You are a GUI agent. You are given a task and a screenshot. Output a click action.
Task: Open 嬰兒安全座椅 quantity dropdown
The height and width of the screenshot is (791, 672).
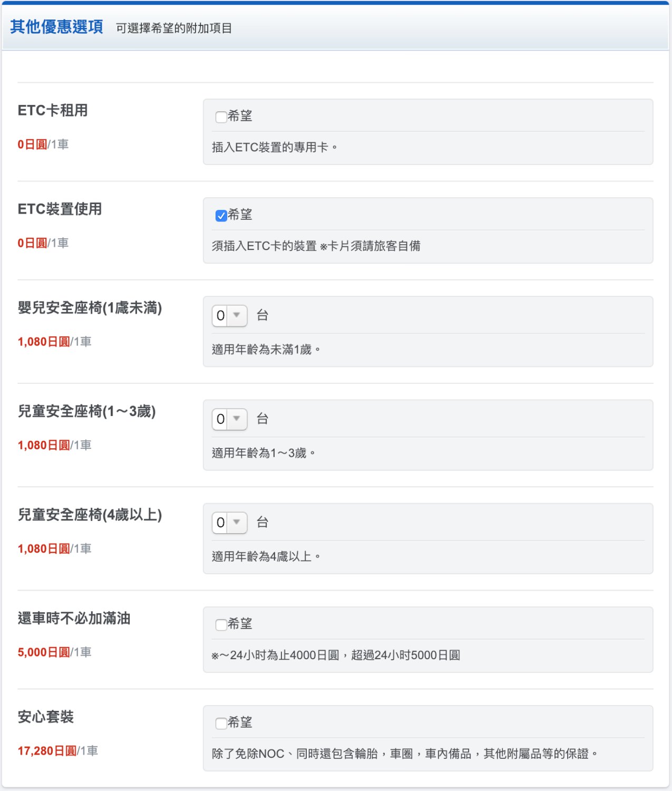point(229,315)
